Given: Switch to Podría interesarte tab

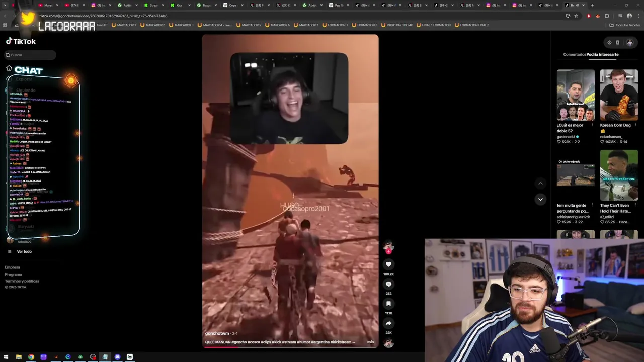Looking at the screenshot, I should [602, 54].
